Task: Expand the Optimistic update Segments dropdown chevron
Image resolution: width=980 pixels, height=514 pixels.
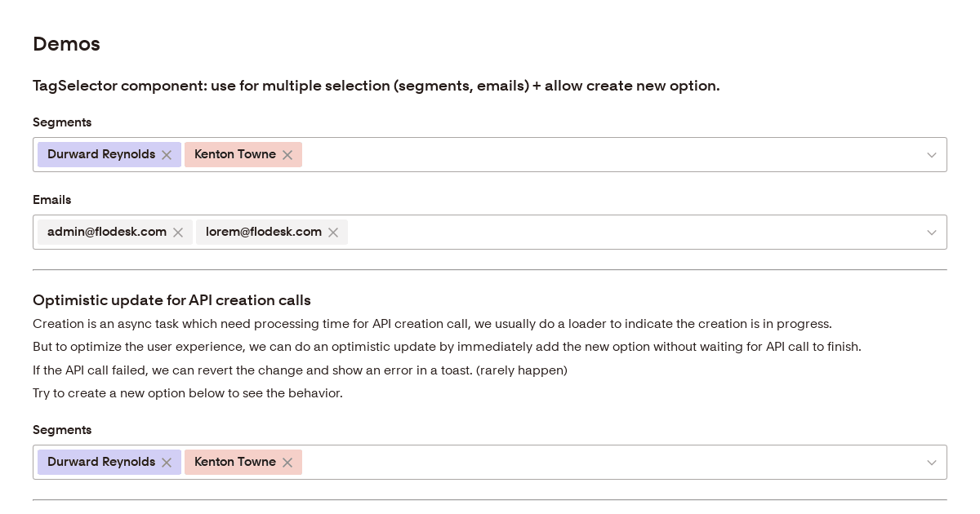Action: [931, 463]
